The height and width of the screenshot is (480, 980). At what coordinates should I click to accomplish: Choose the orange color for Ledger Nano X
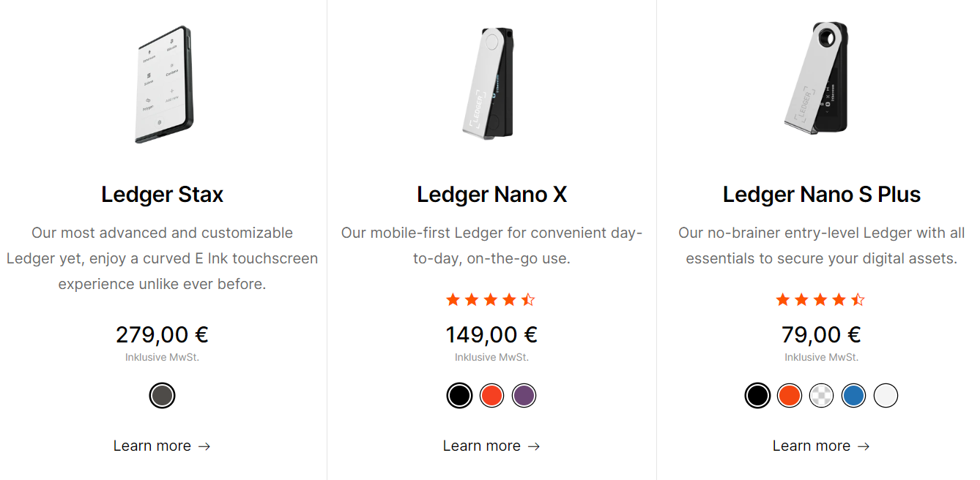(492, 396)
